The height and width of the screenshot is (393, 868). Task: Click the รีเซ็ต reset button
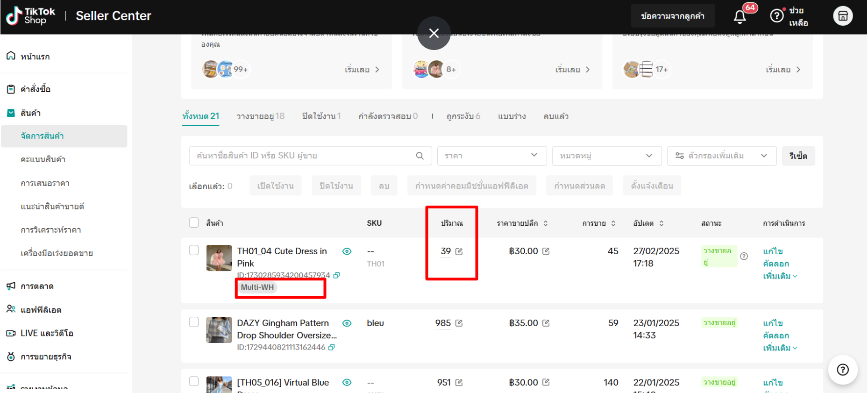click(798, 156)
